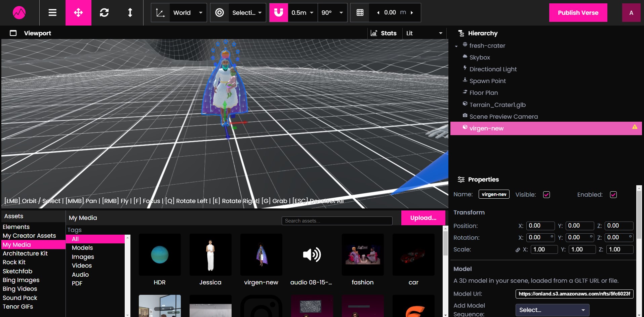Select the Rotate tool
Viewport: 644px width, 317px height.
(x=104, y=13)
